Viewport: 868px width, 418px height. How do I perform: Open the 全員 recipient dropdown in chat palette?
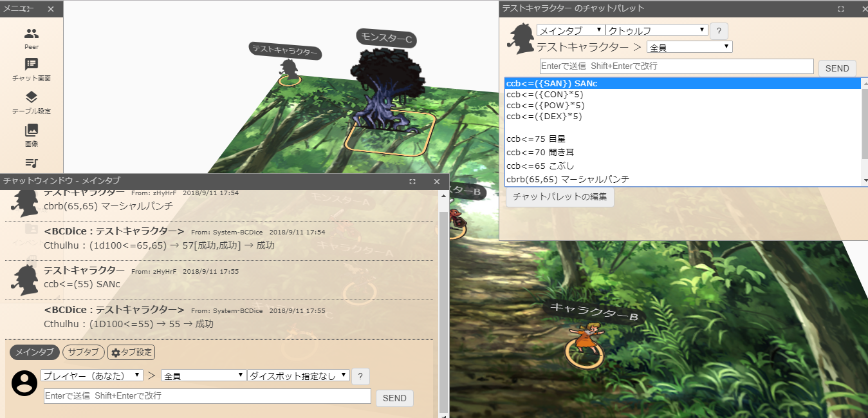690,47
